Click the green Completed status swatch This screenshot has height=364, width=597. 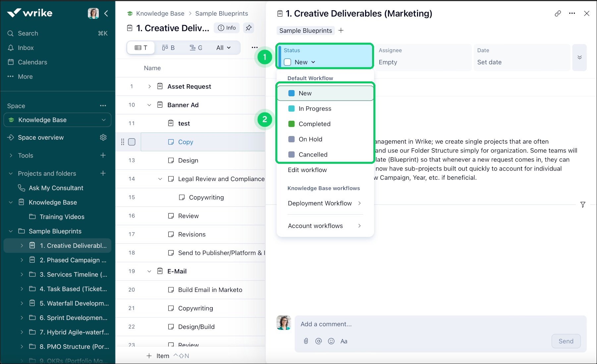point(291,124)
